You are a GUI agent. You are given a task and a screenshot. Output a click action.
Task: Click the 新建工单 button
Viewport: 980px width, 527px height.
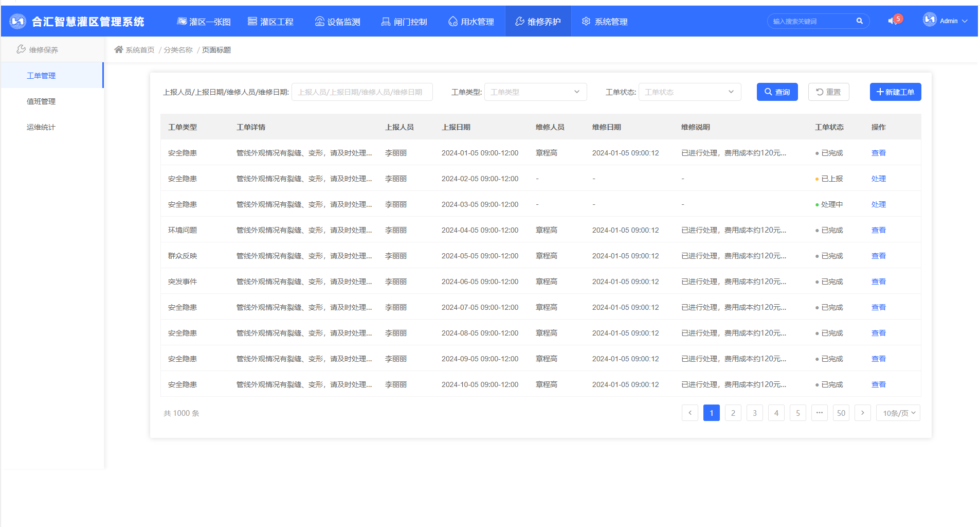click(x=895, y=92)
